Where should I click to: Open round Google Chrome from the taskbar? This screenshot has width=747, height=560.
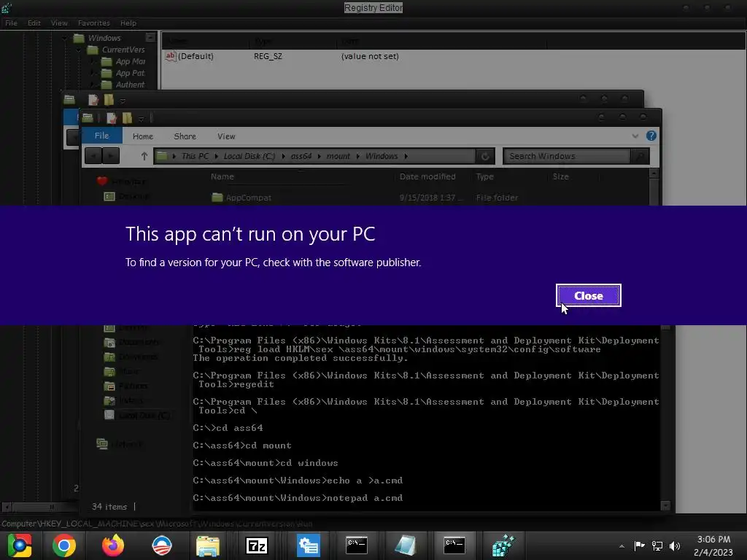coord(64,545)
